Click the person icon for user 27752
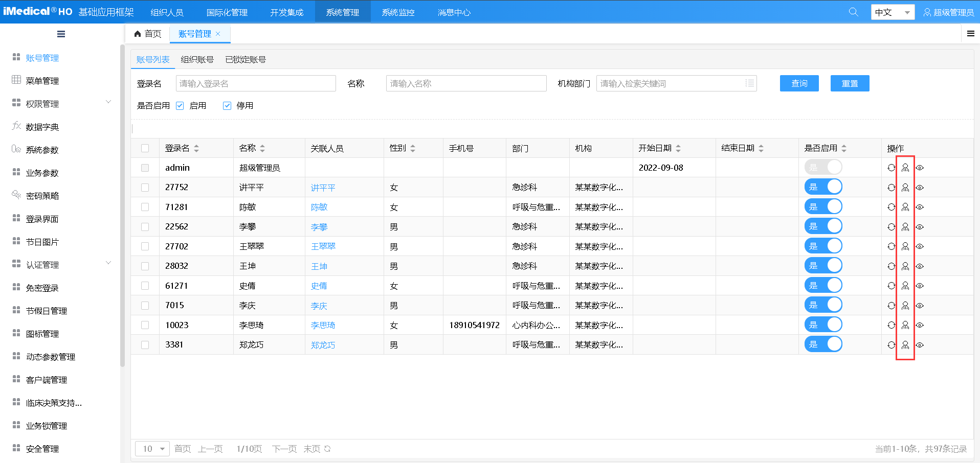 pos(905,187)
